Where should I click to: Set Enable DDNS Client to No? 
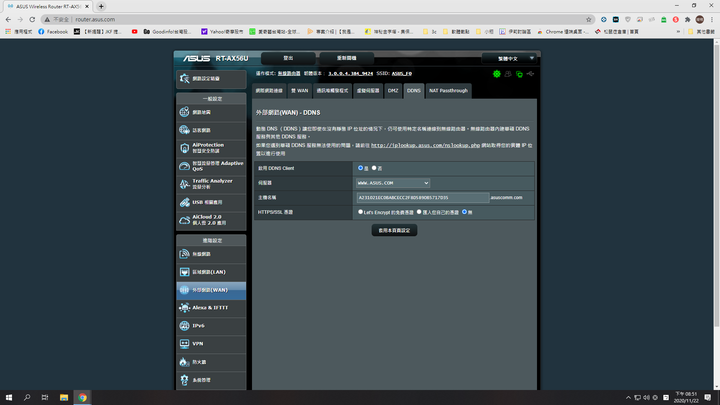click(374, 168)
